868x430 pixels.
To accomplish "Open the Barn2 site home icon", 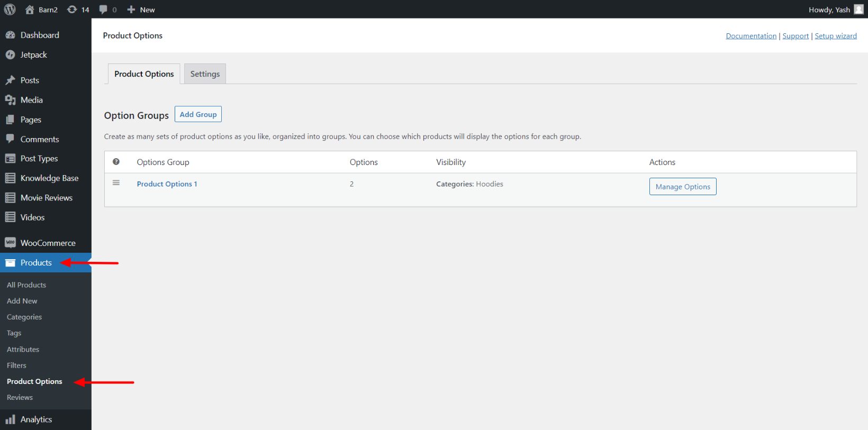I will (x=30, y=10).
